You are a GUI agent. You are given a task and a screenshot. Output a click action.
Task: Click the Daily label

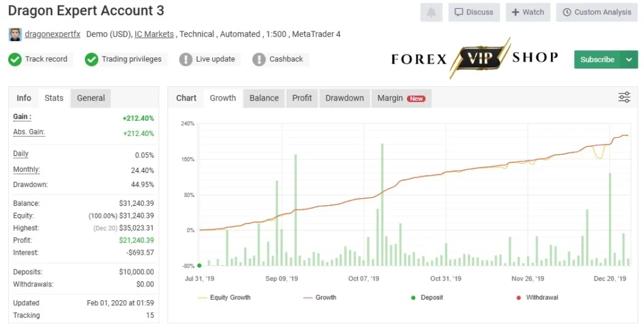pyautogui.click(x=21, y=154)
